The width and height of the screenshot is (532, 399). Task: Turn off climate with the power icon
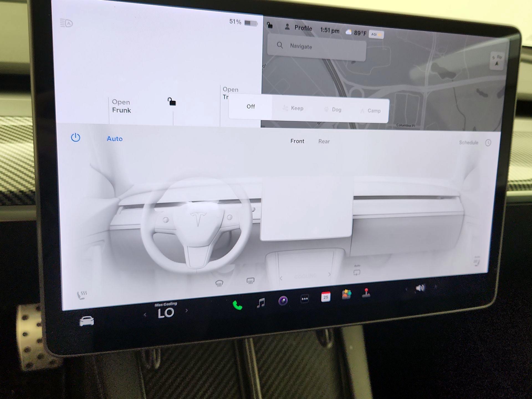(x=75, y=137)
